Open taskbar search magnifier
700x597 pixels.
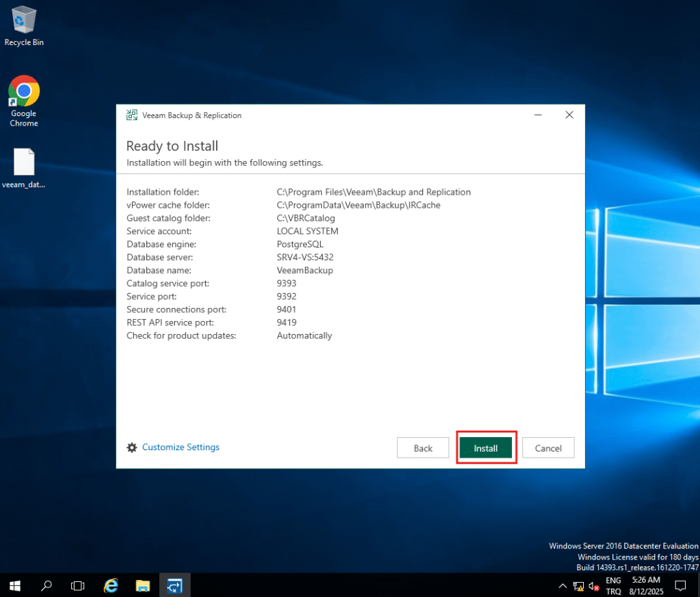[x=46, y=585]
